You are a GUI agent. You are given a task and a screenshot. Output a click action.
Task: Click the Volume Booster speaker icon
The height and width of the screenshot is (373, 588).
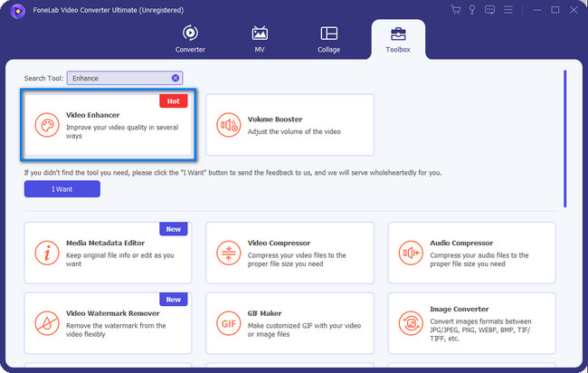[x=228, y=125]
